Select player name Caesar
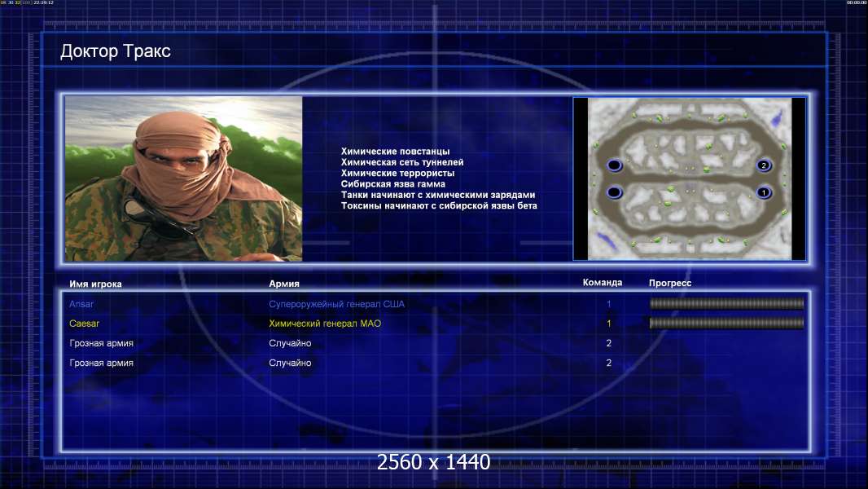The width and height of the screenshot is (868, 489). coord(84,324)
